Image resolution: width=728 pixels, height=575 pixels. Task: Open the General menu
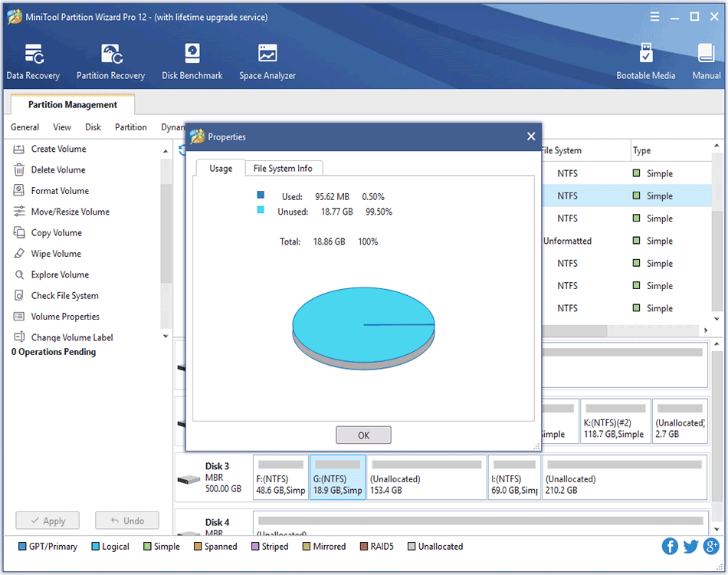coord(25,127)
